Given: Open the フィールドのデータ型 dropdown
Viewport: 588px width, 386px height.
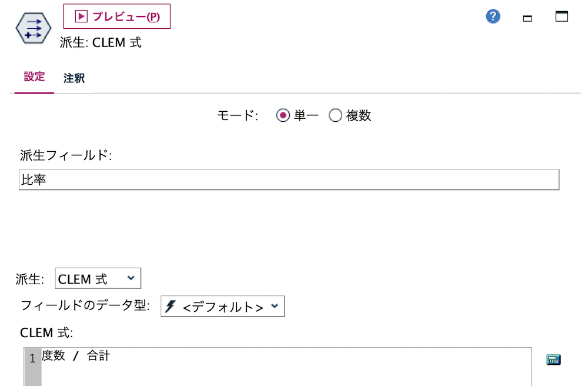Looking at the screenshot, I should 222,306.
